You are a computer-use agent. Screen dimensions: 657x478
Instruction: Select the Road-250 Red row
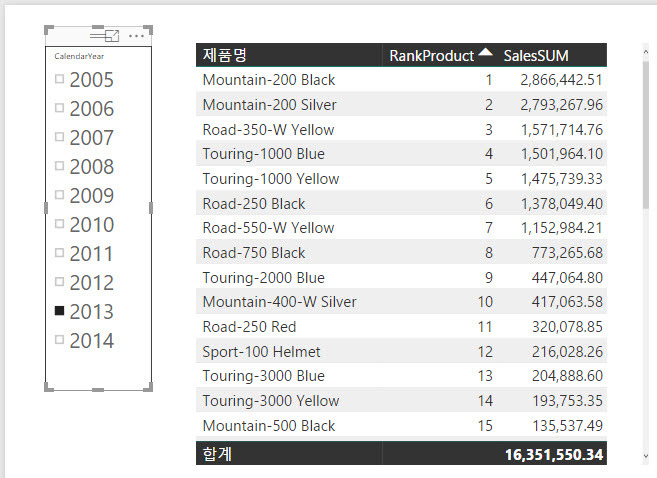coord(401,326)
